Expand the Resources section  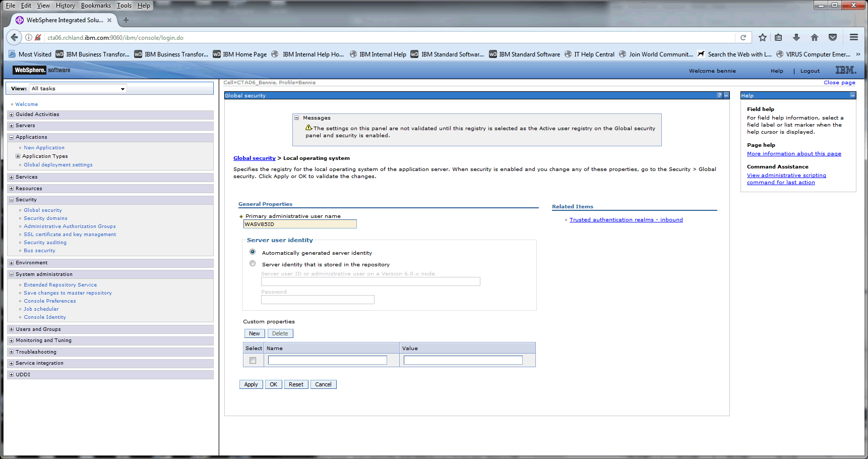click(11, 189)
